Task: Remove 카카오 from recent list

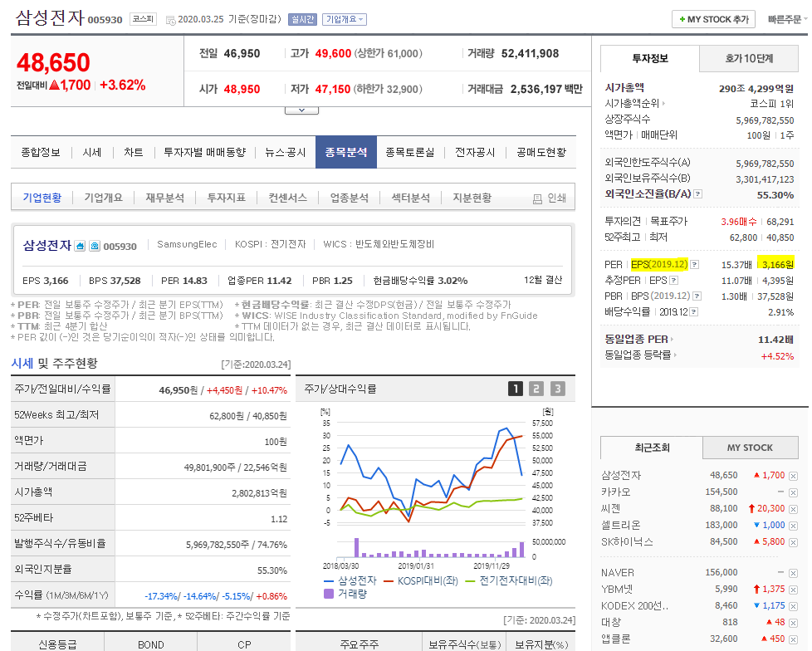Action: click(793, 492)
